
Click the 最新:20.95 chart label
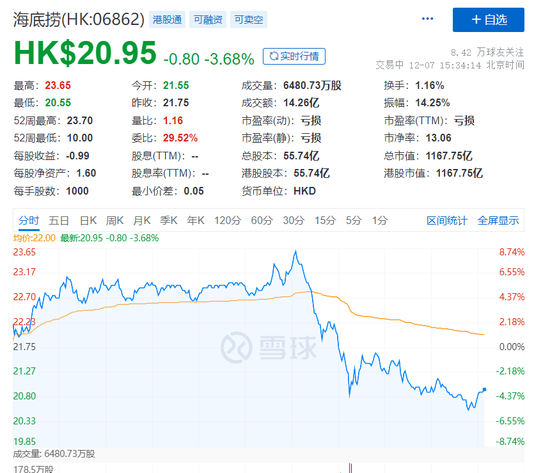tap(110, 238)
